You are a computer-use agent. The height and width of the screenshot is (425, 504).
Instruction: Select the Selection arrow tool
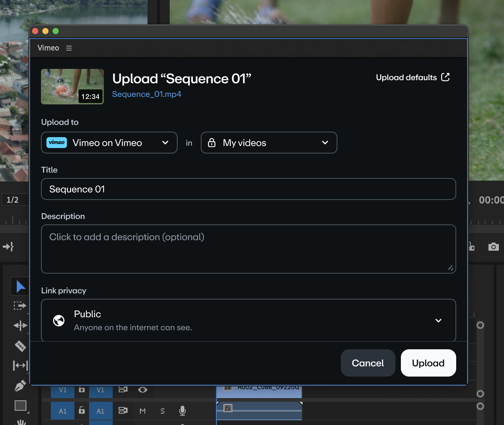pyautogui.click(x=20, y=287)
